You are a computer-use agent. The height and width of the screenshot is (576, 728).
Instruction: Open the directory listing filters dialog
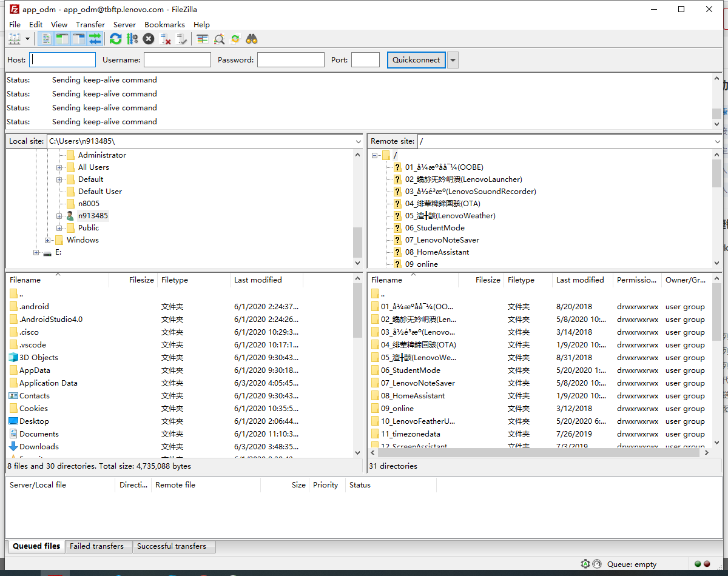[202, 39]
